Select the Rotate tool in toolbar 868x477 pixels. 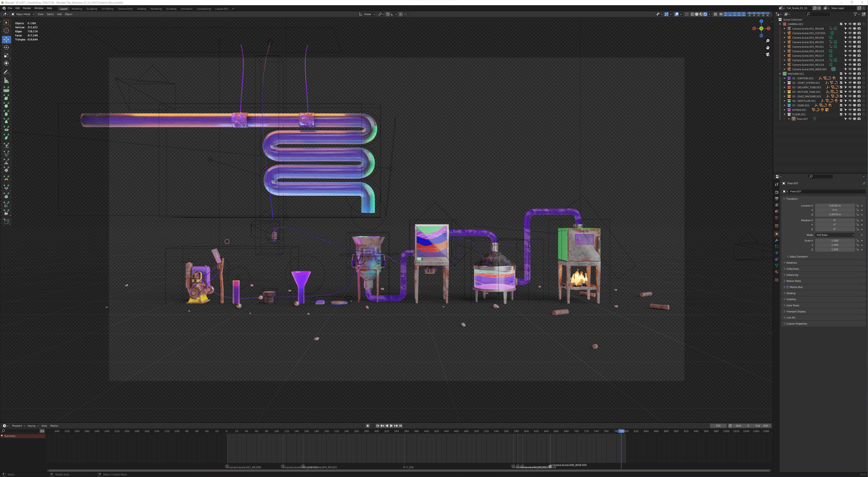6,47
